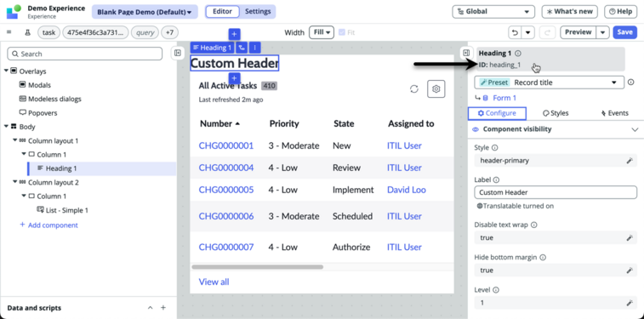Open the three-dot menu on Heading 1 tag

click(254, 48)
